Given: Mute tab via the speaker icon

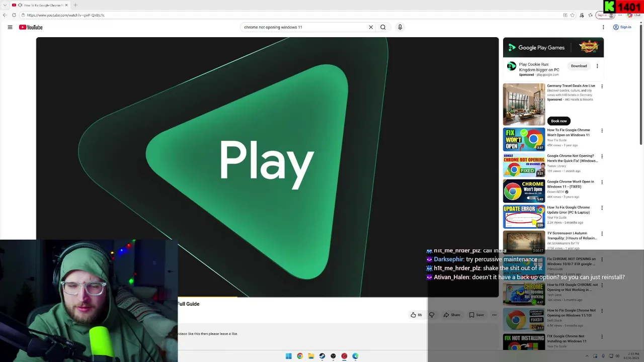Looking at the screenshot, I should point(20,5).
